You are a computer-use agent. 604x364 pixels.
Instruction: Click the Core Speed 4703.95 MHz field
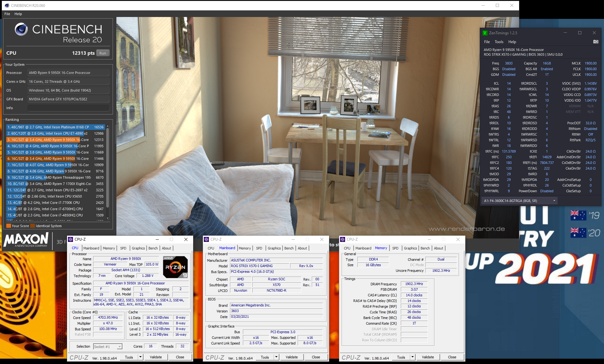[x=108, y=318]
